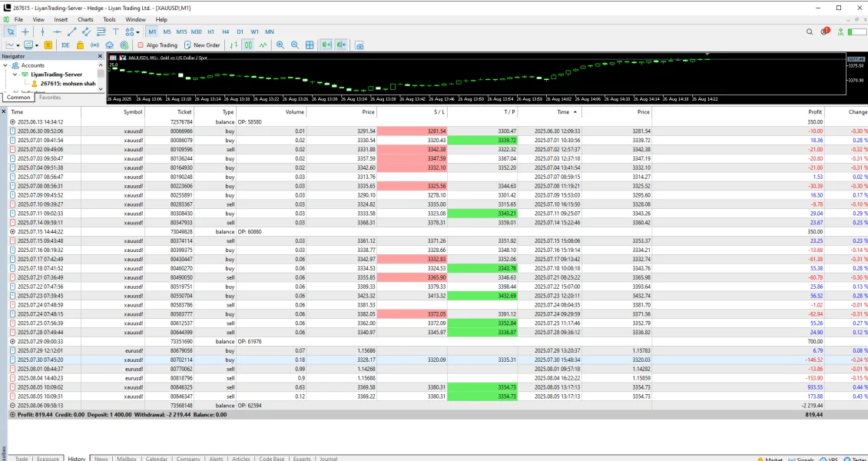Open the Charts menu
The width and height of the screenshot is (868, 461).
pyautogui.click(x=85, y=19)
